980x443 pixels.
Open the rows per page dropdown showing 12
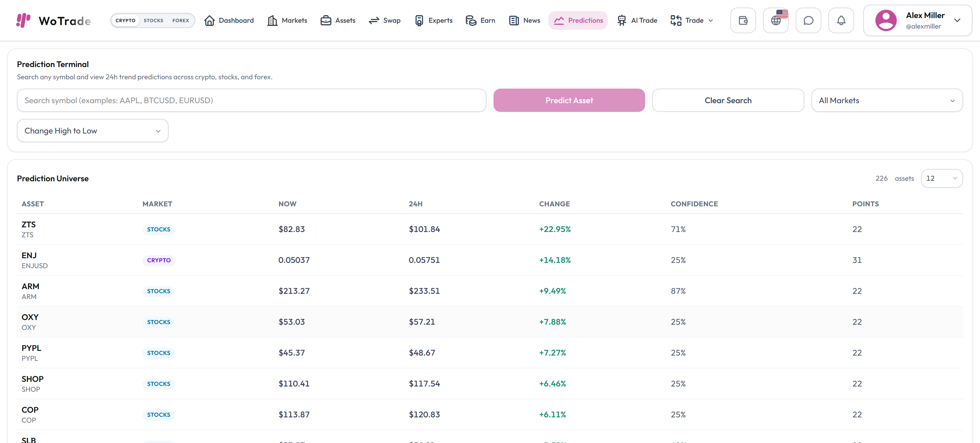[x=942, y=178]
